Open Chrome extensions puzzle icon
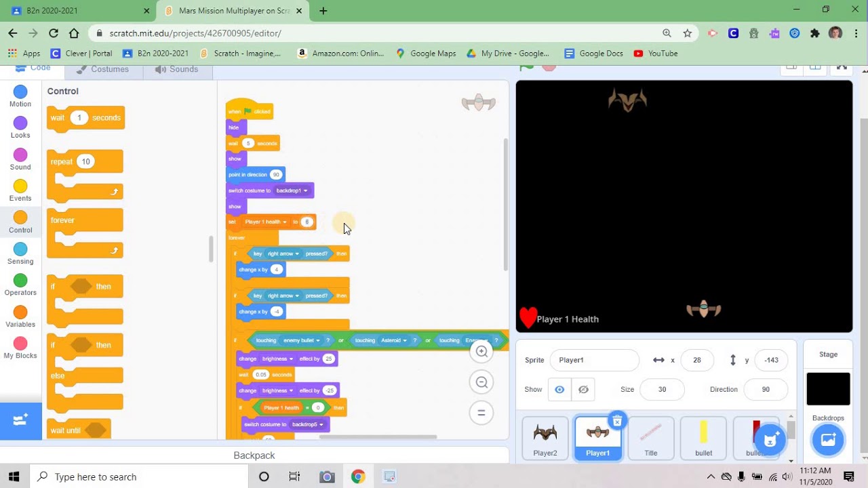 (x=815, y=33)
